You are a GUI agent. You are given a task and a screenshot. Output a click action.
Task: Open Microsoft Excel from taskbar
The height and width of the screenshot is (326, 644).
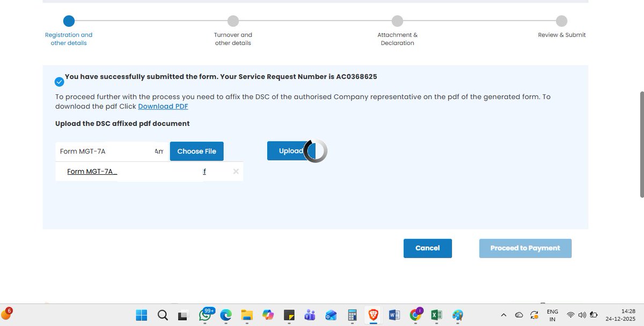436,315
